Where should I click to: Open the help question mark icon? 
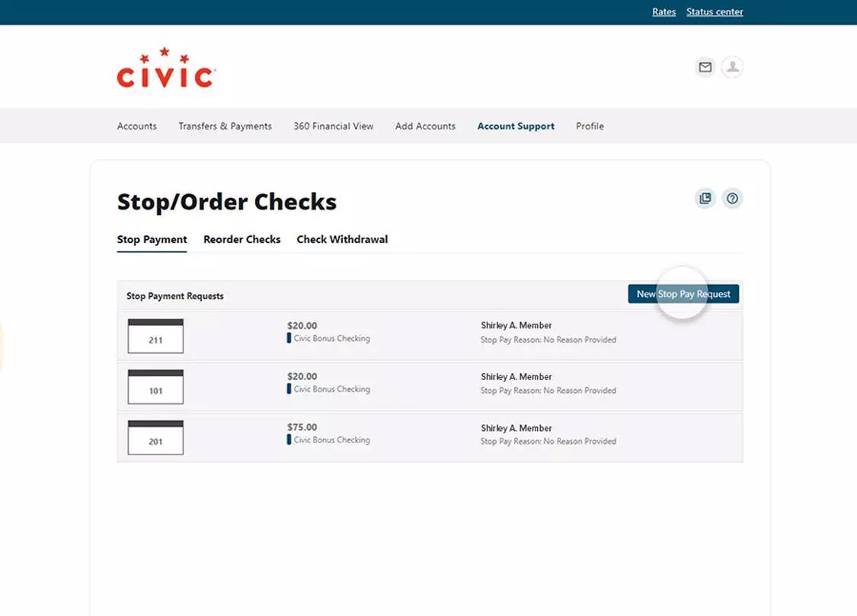coord(732,198)
